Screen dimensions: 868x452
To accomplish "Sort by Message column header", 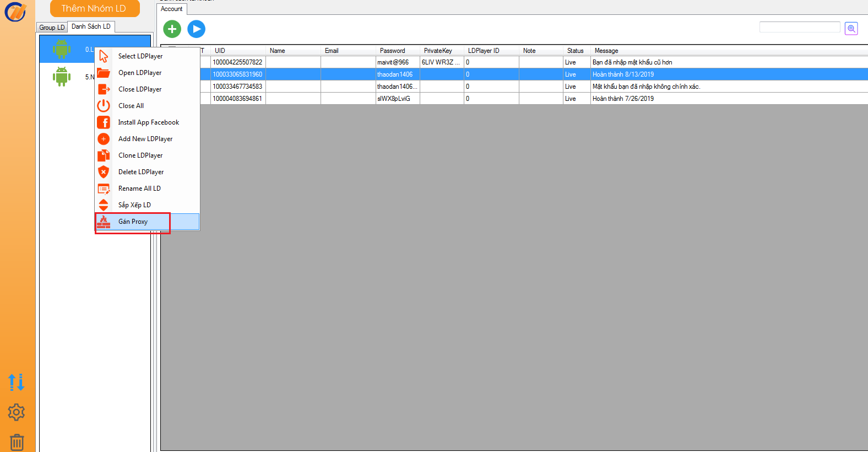I will (x=729, y=51).
